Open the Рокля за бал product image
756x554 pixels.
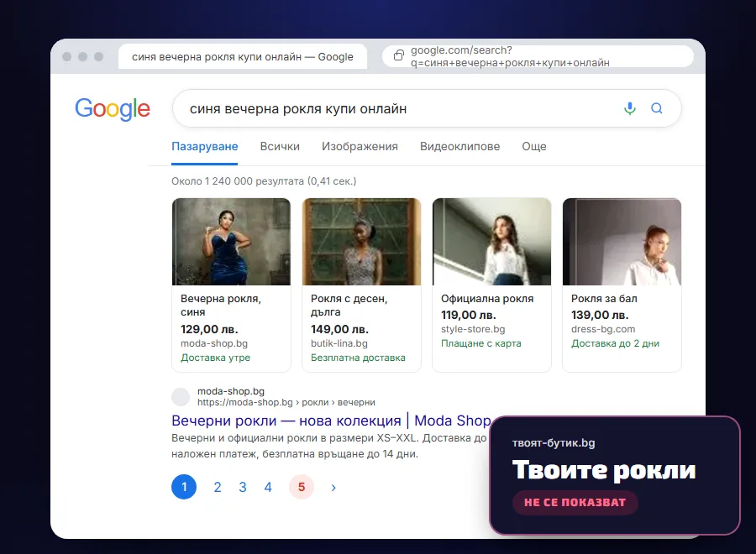(622, 242)
